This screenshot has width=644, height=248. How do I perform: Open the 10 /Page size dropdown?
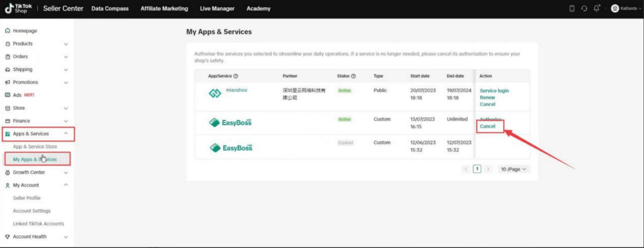514,169
